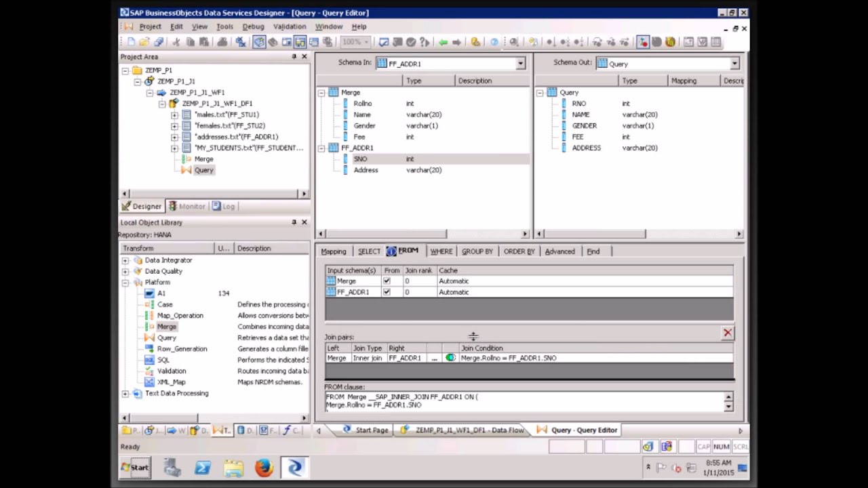Open the Schema In dropdown
The height and width of the screenshot is (488, 868).
[520, 64]
